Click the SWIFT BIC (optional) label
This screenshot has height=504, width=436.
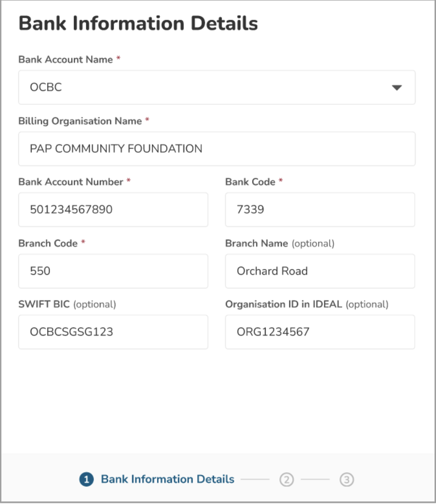point(67,304)
